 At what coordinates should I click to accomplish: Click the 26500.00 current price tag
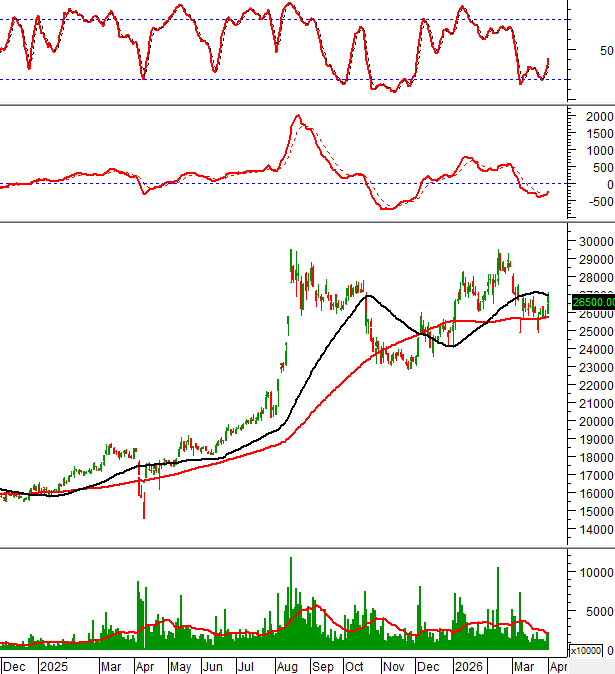tap(592, 302)
